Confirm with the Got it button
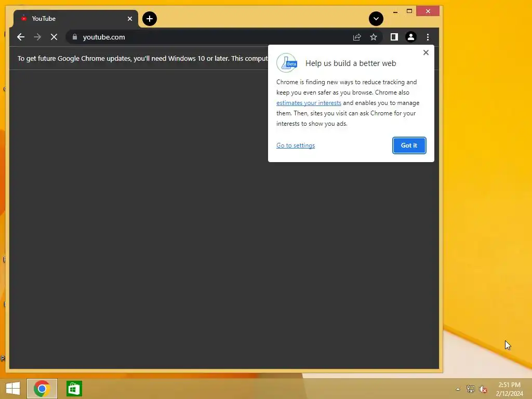Image resolution: width=532 pixels, height=399 pixels. pos(409,145)
